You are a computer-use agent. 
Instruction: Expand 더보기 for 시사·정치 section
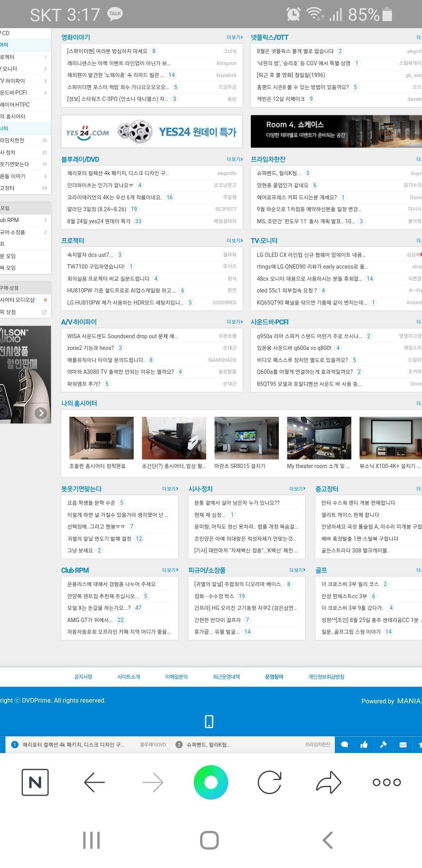click(297, 489)
